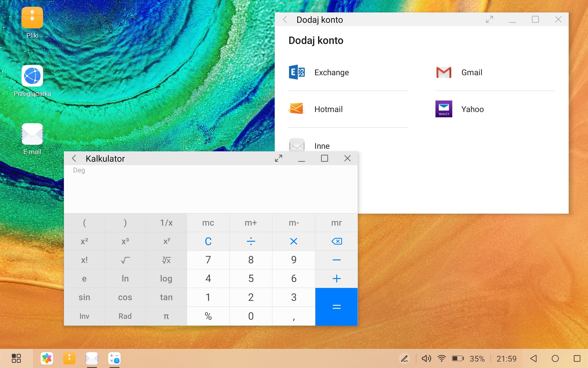
Task: Tap the calculator backspace key
Action: click(x=337, y=241)
